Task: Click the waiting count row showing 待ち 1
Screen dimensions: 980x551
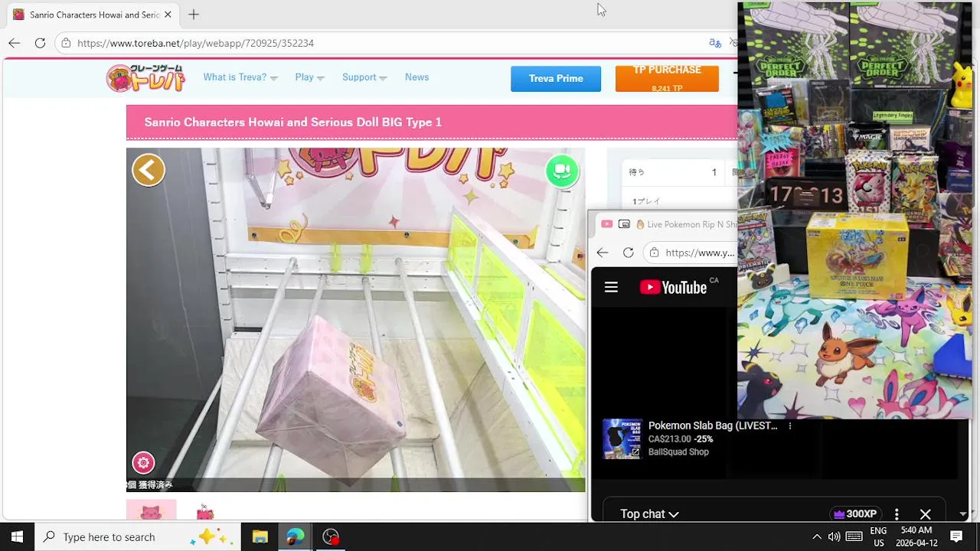Action: coord(672,173)
